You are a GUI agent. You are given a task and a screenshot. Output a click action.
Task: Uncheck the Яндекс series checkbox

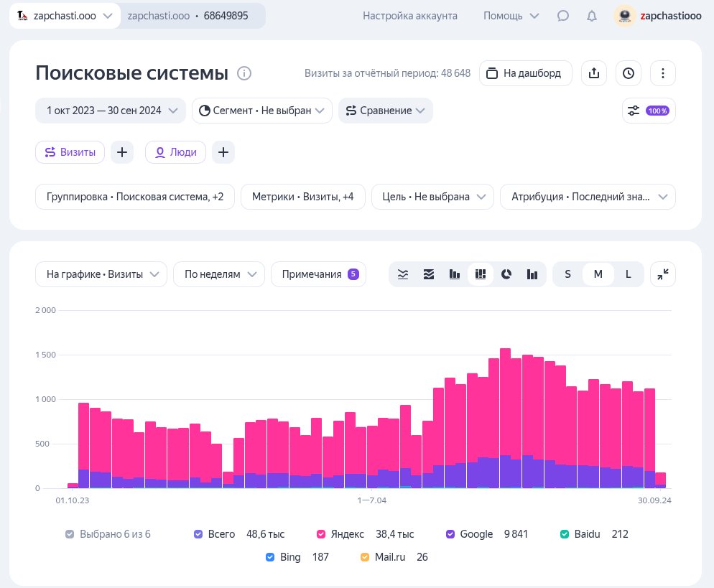tap(322, 534)
